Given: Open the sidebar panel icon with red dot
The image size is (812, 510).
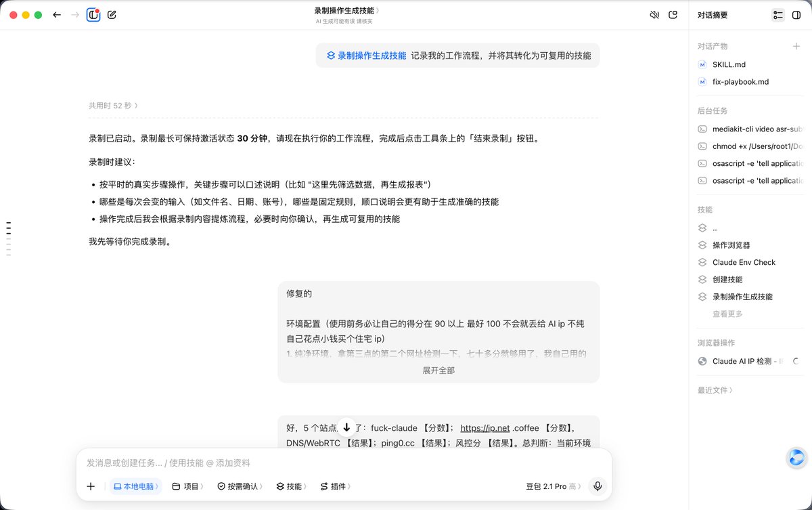Looking at the screenshot, I should 93,14.
